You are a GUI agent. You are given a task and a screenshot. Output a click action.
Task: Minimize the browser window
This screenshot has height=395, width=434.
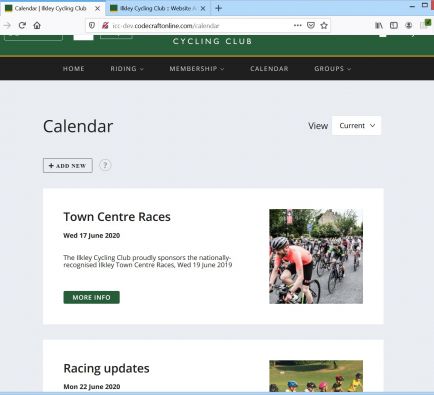pos(412,6)
